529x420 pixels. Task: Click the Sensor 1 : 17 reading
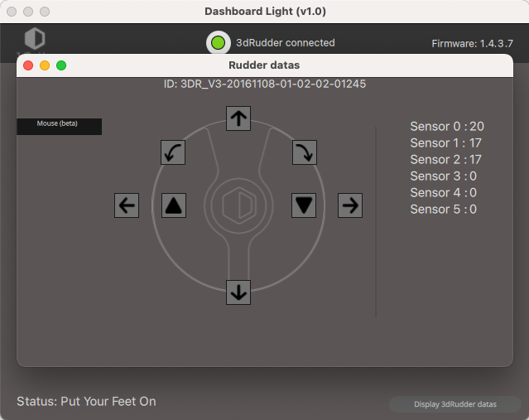tap(445, 143)
